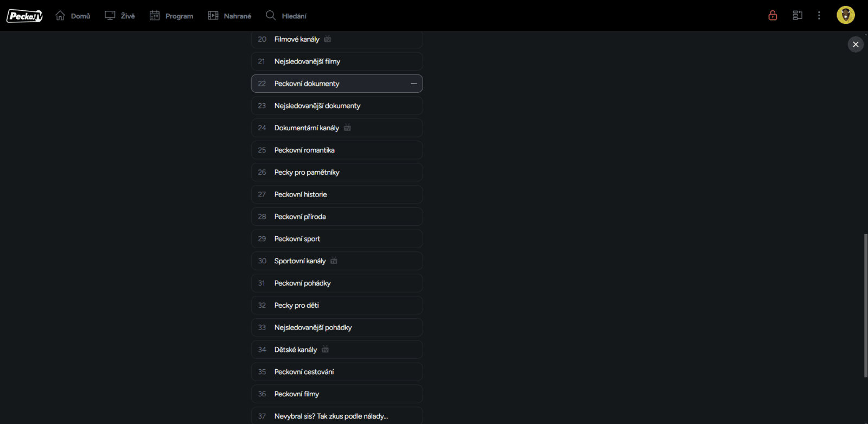Remove Peckovní dokumenty with the minus button

pos(414,84)
